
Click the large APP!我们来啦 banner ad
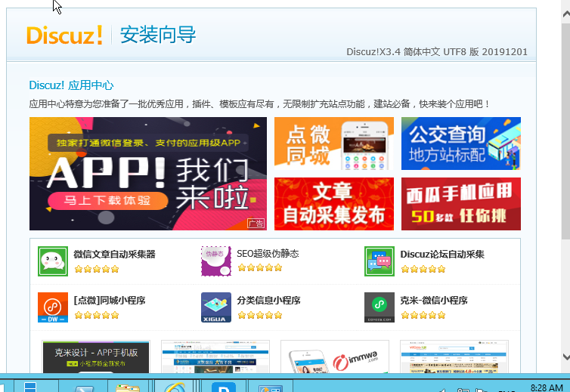(x=148, y=174)
